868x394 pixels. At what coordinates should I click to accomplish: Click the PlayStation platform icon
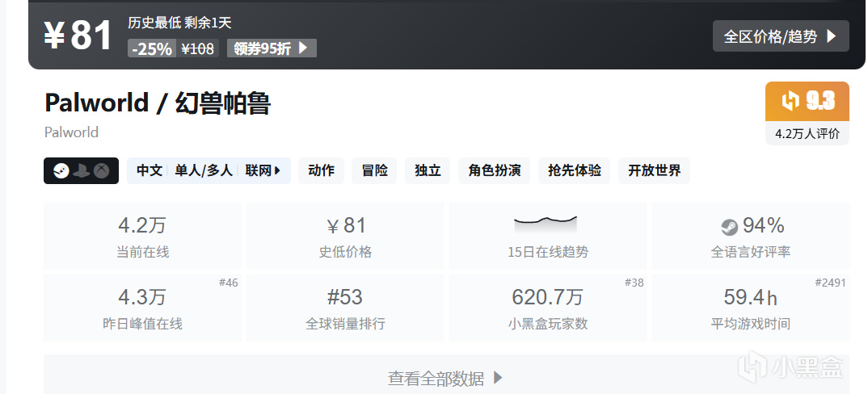(82, 171)
